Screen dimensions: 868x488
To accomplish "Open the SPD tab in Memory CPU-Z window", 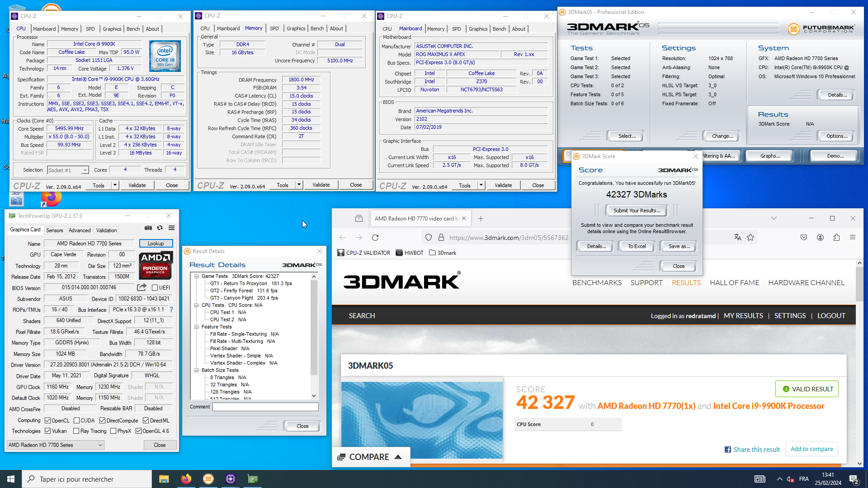I will click(274, 28).
